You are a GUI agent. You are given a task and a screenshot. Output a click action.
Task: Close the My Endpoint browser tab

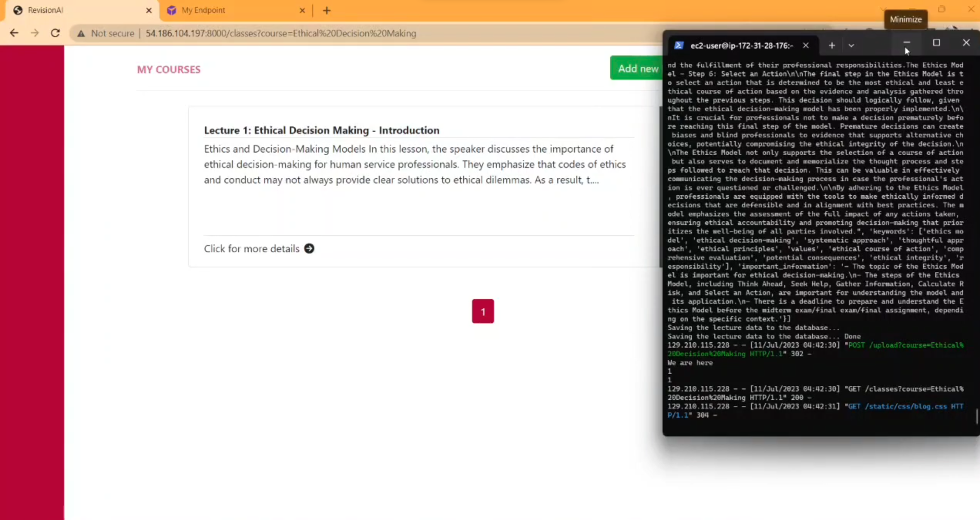point(302,10)
